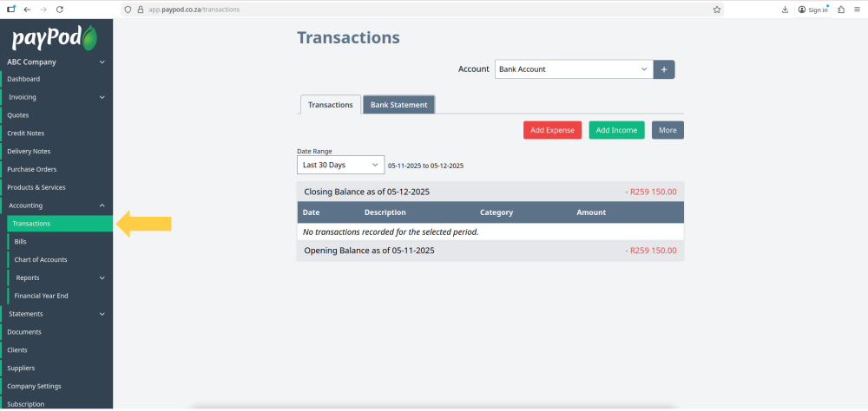Click the Amount column header
This screenshot has width=868, height=411.
(x=591, y=212)
